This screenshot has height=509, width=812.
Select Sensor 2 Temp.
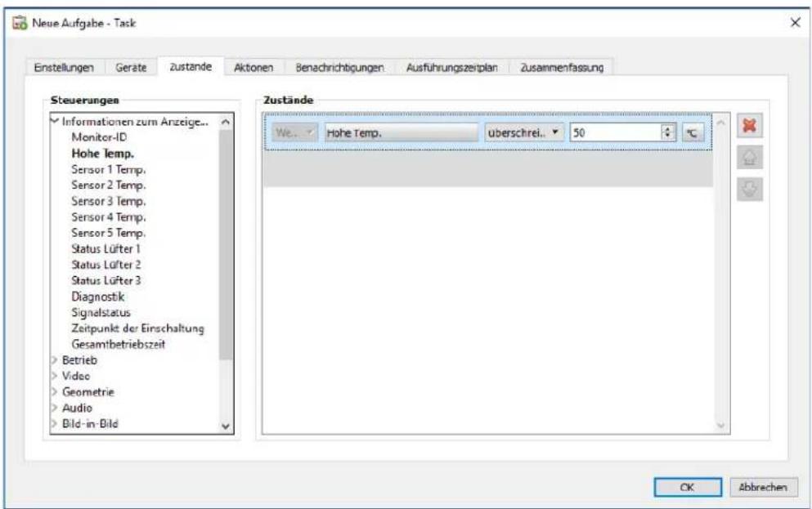tap(109, 185)
